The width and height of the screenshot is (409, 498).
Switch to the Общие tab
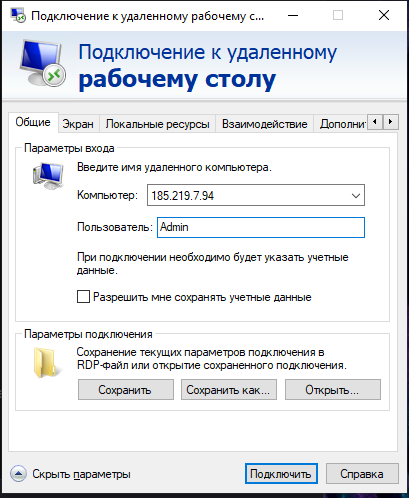point(33,122)
